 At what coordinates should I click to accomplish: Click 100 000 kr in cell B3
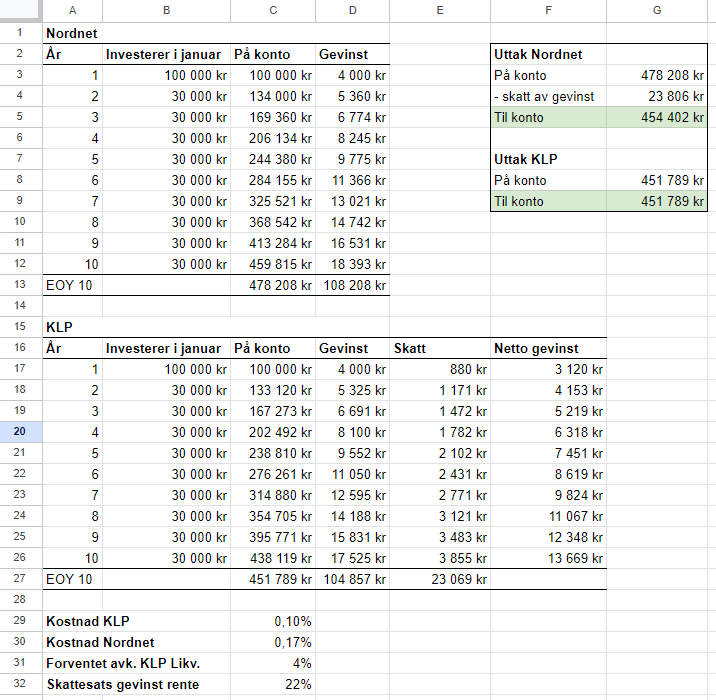pos(167,75)
